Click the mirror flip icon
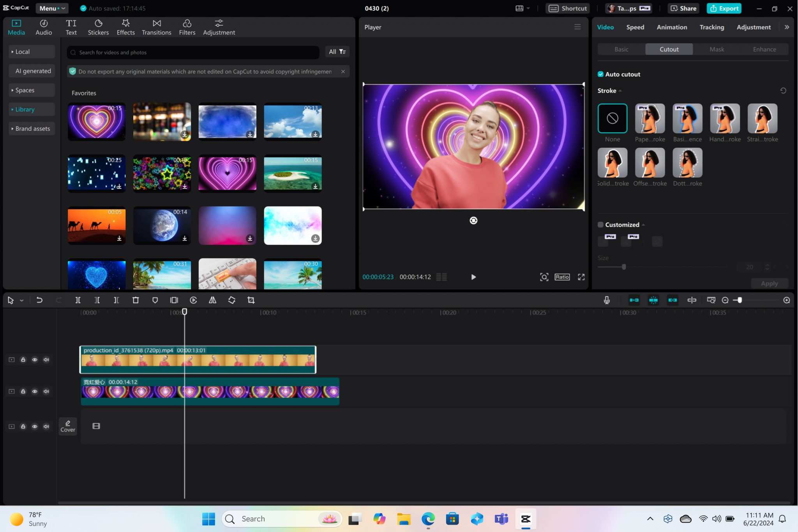The height and width of the screenshot is (532, 798). pyautogui.click(x=212, y=300)
